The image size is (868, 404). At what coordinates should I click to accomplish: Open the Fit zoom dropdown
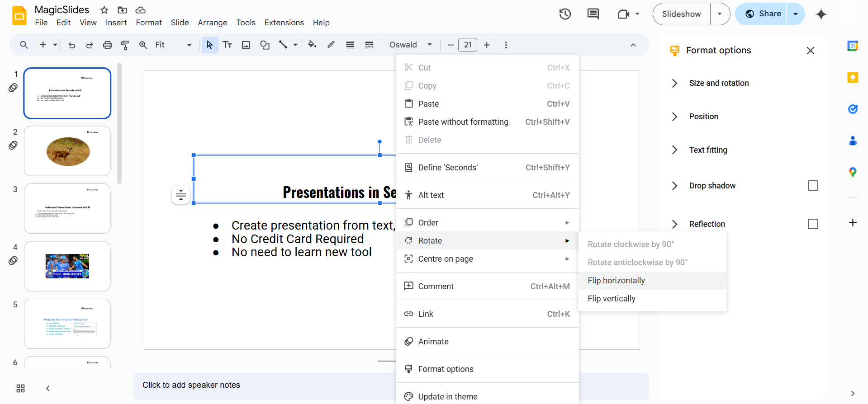click(173, 45)
